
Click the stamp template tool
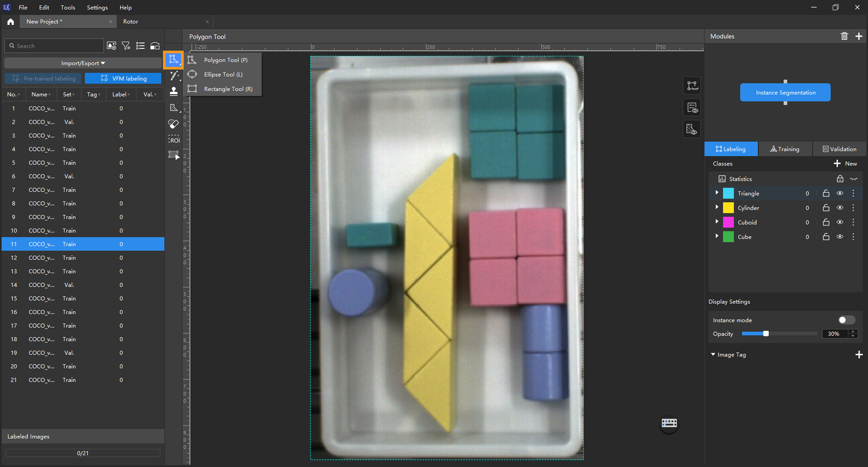point(174,91)
